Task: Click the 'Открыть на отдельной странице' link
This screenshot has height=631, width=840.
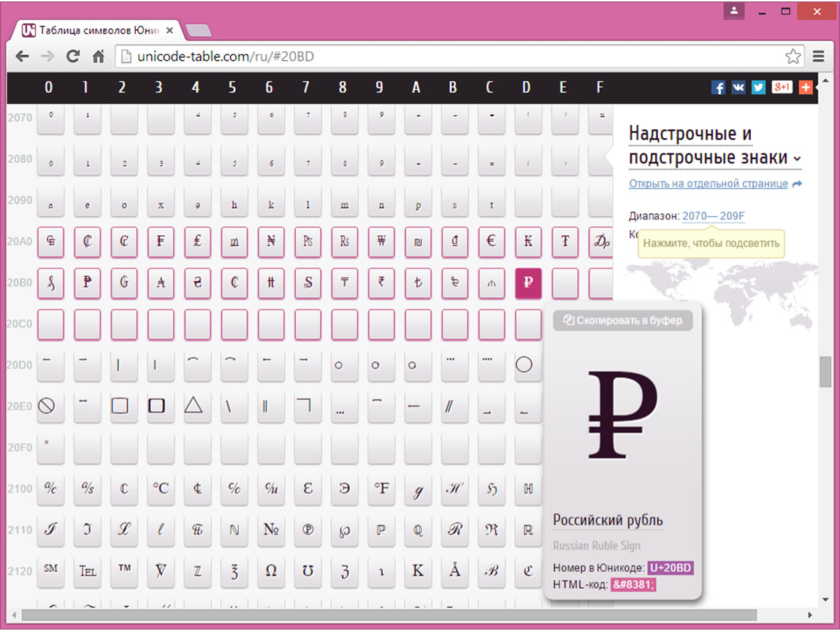Action: pos(708,183)
